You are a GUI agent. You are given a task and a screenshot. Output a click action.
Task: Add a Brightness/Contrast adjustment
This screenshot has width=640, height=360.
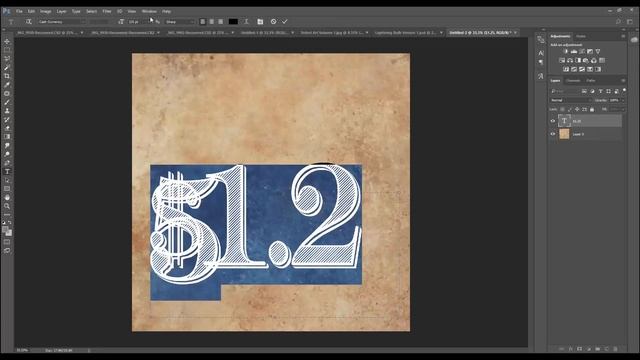point(566,51)
